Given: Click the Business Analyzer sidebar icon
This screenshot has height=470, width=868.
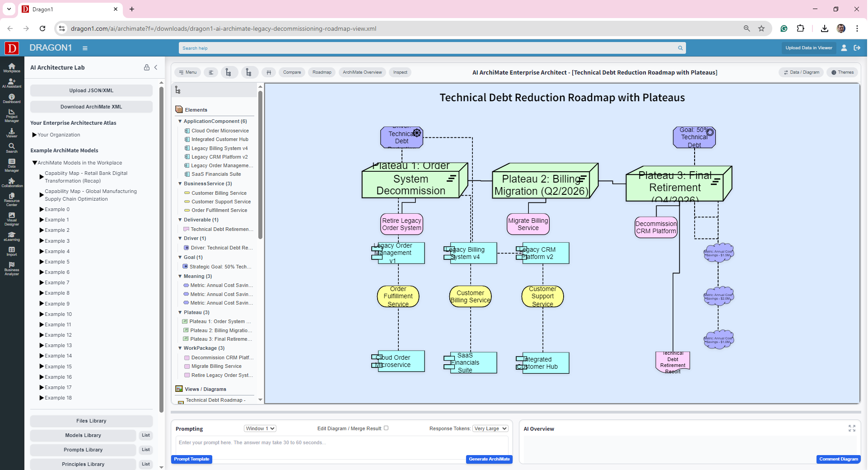Looking at the screenshot, I should tap(12, 268).
